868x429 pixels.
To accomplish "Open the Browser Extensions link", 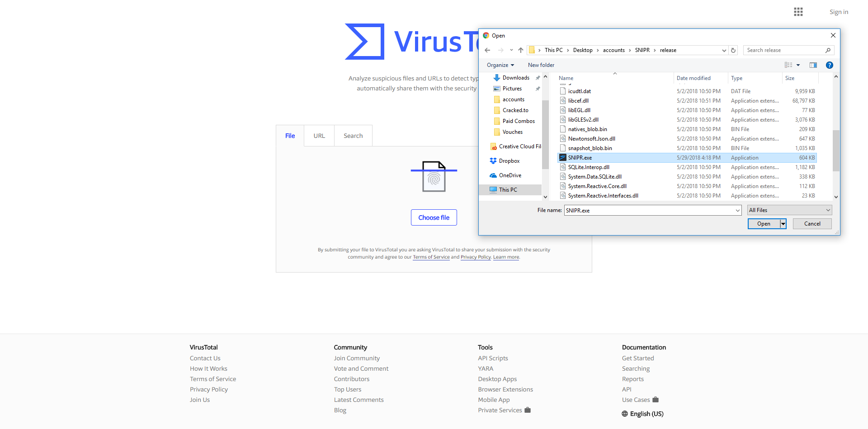I will coord(505,390).
